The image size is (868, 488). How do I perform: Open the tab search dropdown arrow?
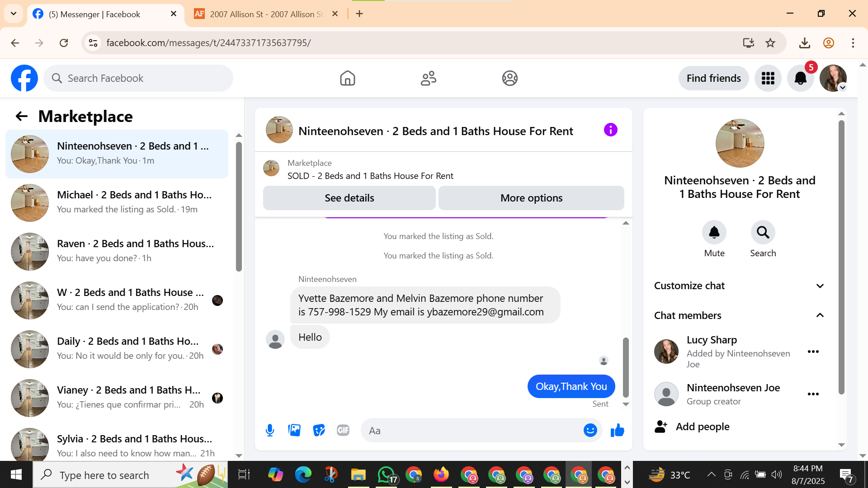coord(14,14)
